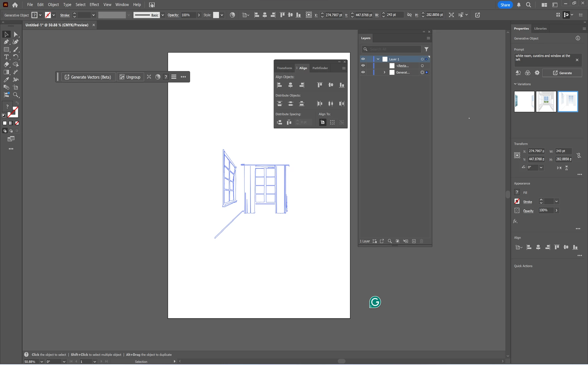Viewport: 588px width, 365px height.
Task: Select the Zoom tool in toolbar
Action: tap(16, 95)
